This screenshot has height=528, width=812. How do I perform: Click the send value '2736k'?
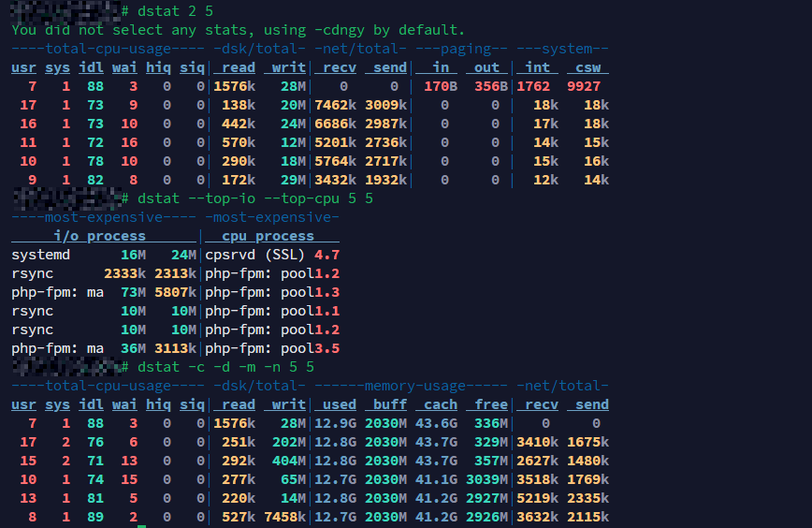(x=385, y=142)
